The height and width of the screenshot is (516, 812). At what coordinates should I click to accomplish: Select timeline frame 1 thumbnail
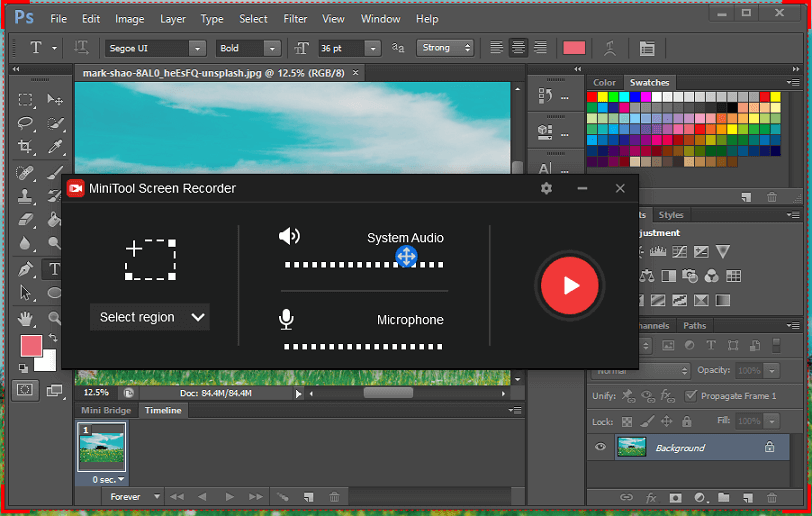point(102,447)
